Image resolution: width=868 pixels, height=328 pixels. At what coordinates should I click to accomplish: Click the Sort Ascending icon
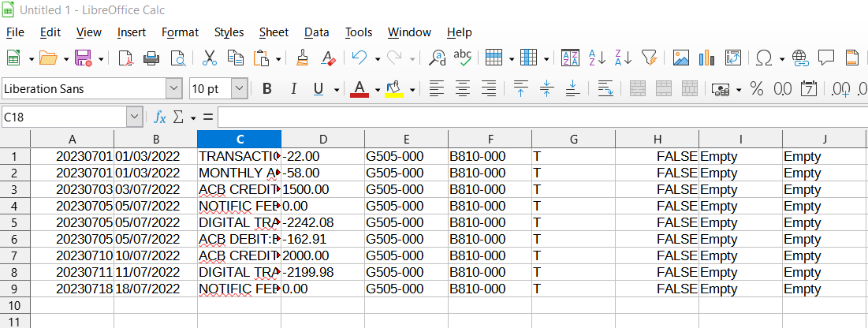(x=597, y=58)
